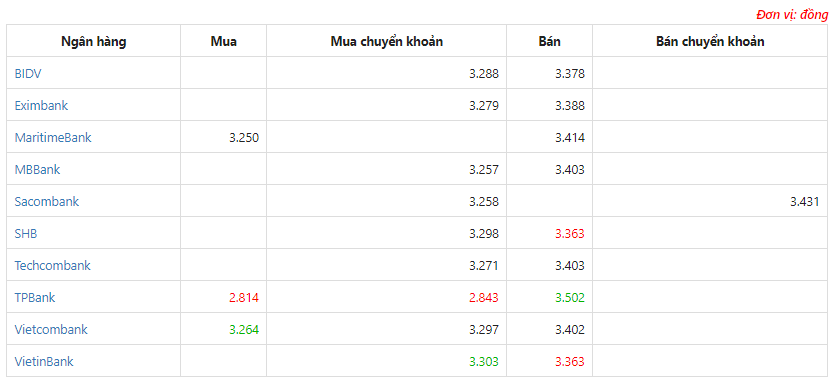Select Vietcombank transfer buy rate 3.297
Screen dimensions: 836x388
pos(484,329)
